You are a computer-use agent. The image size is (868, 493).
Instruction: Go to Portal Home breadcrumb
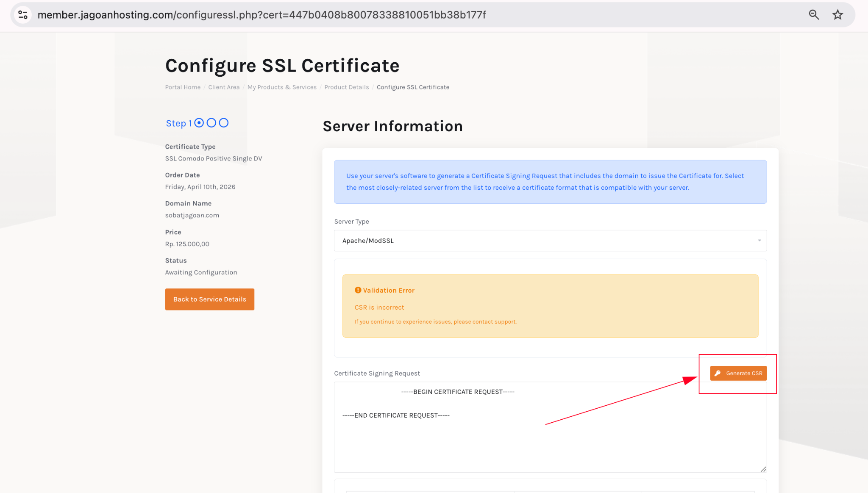(x=183, y=87)
